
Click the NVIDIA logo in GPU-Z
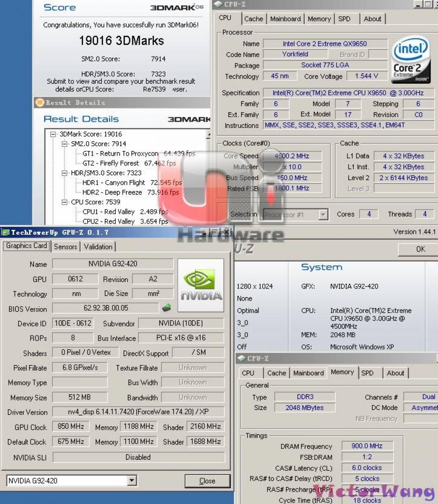pyautogui.click(x=201, y=285)
